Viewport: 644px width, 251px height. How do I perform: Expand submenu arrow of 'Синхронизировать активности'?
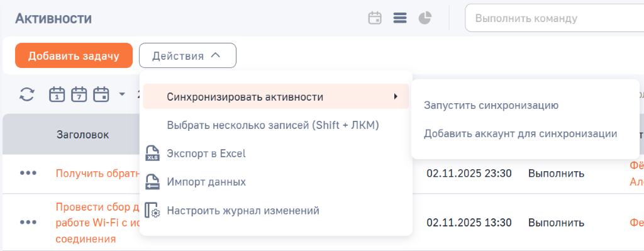tap(396, 96)
